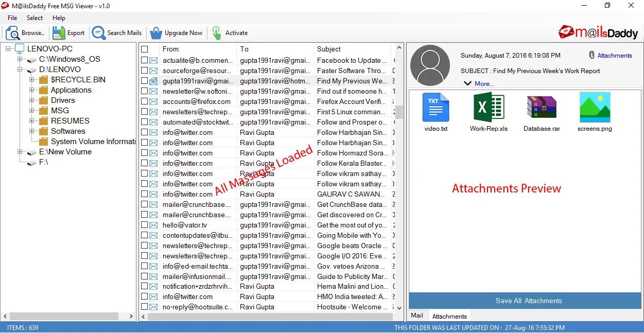644x333 pixels.
Task: Click the Applications folder icon
Action: pyautogui.click(x=43, y=90)
